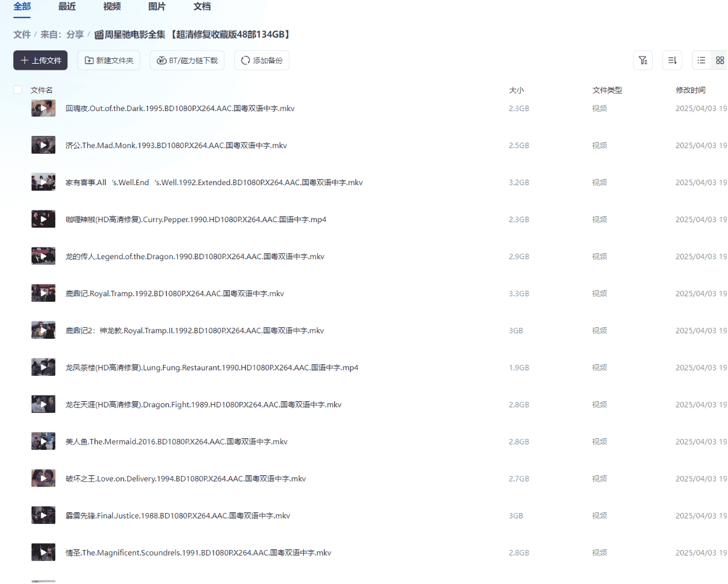Open the sort order icon
Viewport: 728px width, 584px height.
click(x=672, y=60)
